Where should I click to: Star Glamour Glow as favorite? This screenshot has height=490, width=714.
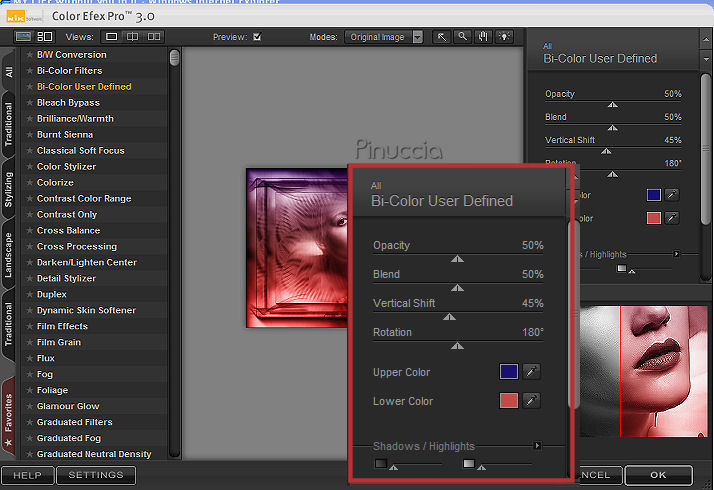30,406
